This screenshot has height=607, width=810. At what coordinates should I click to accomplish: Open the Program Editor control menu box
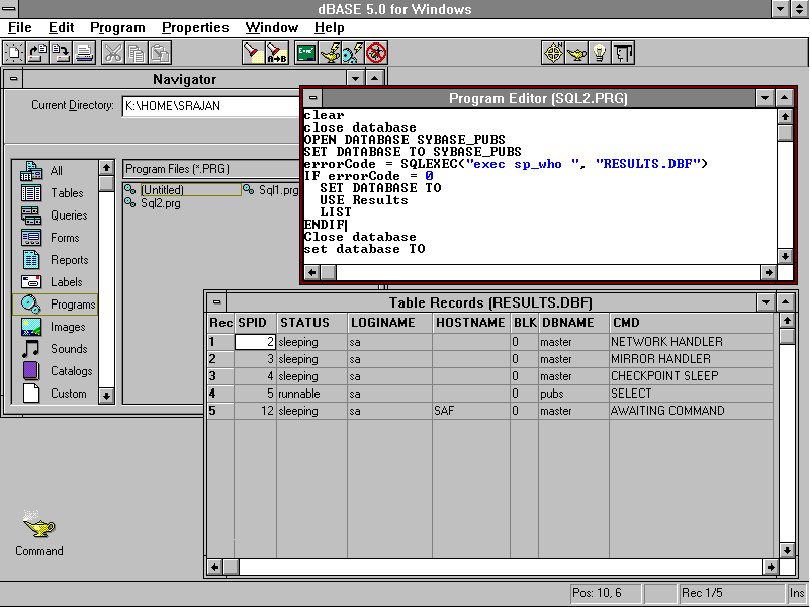click(x=313, y=98)
